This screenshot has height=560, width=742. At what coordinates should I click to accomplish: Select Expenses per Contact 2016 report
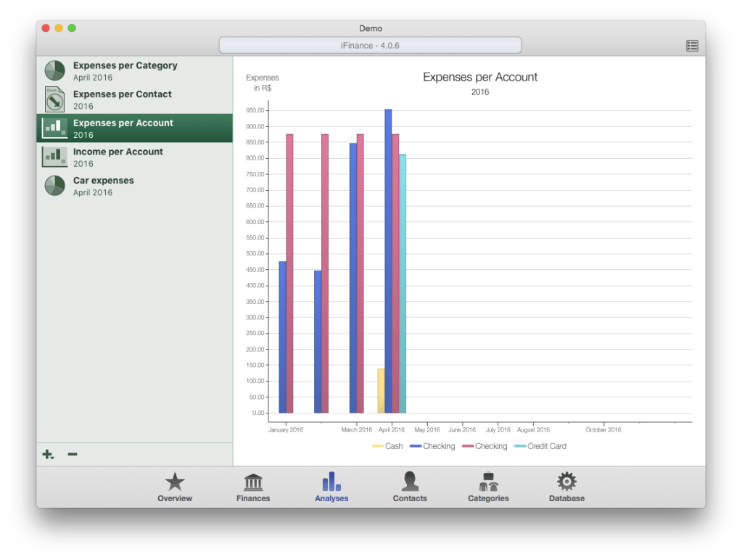tap(122, 99)
